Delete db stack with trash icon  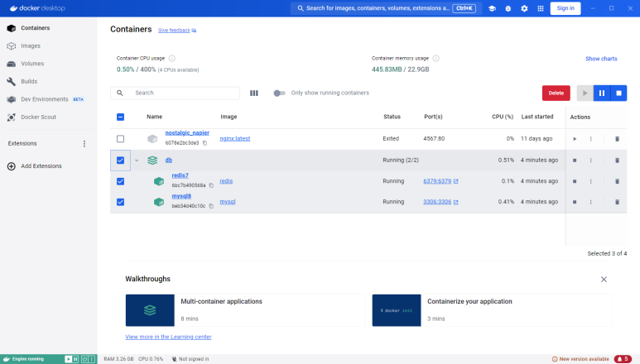point(617,160)
